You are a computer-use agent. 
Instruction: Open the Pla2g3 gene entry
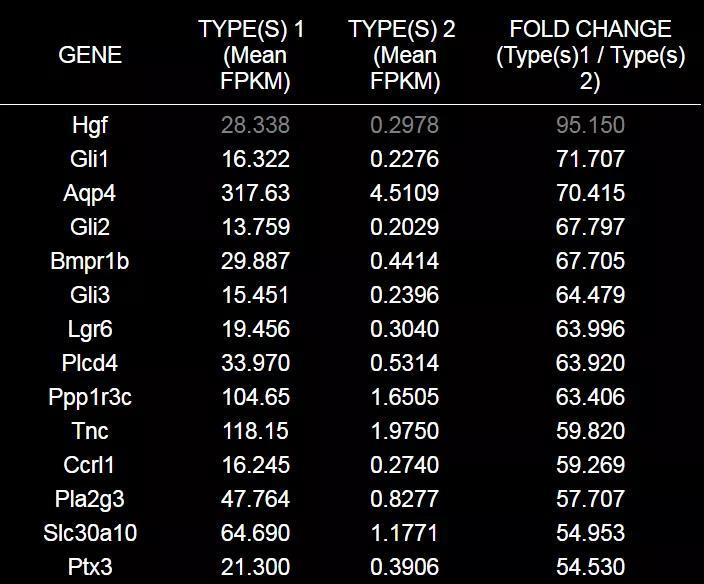[90, 499]
